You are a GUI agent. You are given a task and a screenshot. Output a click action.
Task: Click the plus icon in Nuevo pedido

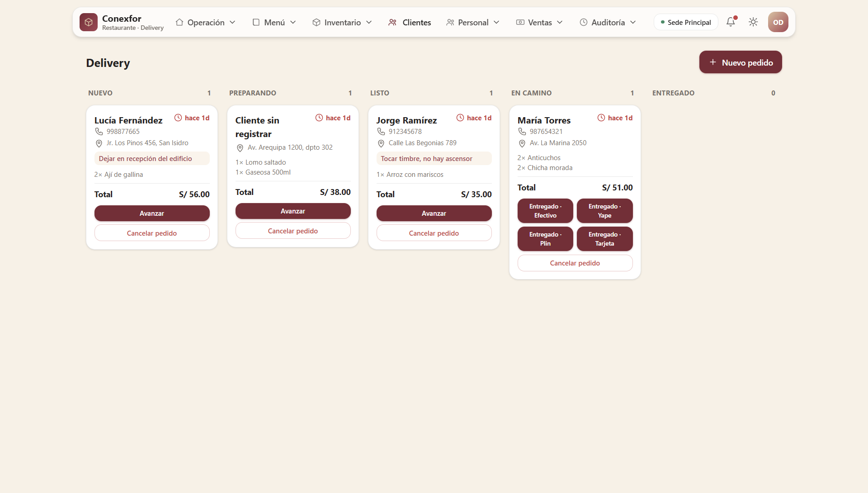713,62
